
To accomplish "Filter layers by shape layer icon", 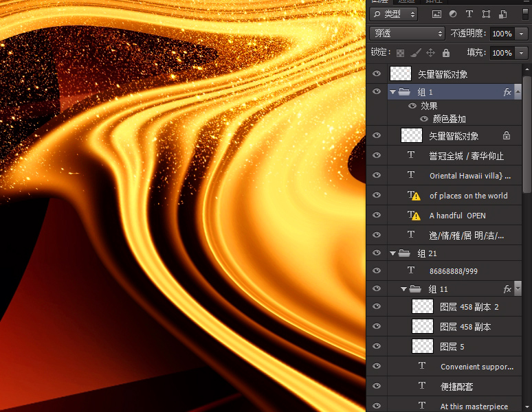I will point(486,14).
